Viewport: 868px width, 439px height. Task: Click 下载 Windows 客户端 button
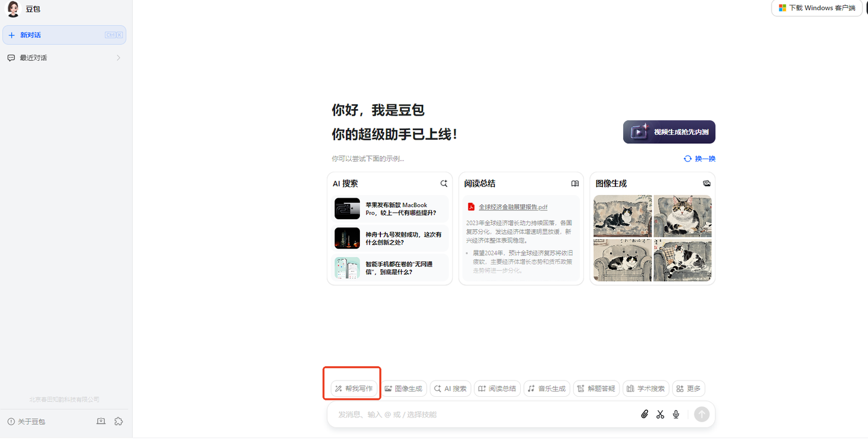[x=817, y=8]
